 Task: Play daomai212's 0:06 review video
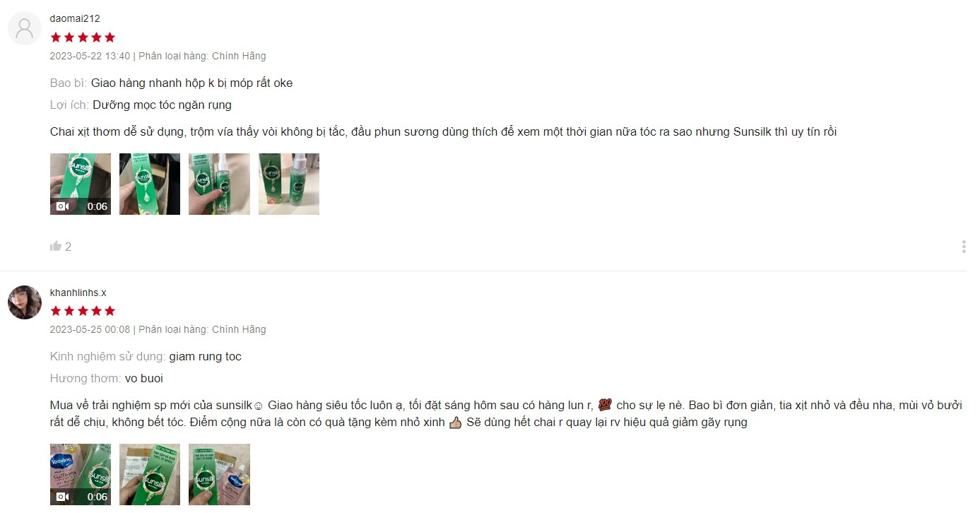81,184
